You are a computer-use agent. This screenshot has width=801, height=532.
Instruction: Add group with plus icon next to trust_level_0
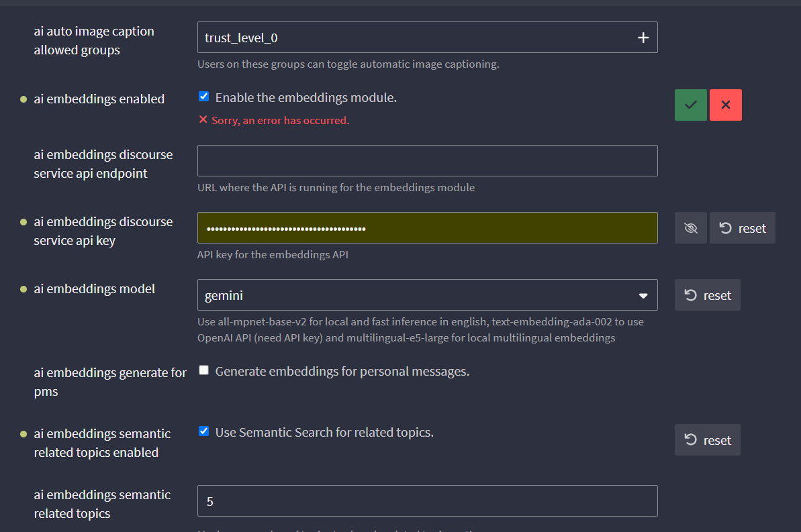(x=643, y=38)
